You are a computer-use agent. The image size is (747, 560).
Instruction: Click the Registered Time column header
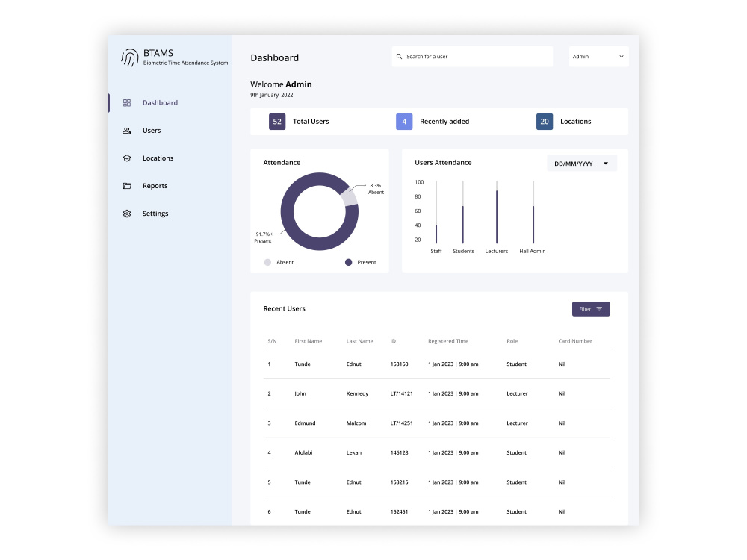coord(447,341)
